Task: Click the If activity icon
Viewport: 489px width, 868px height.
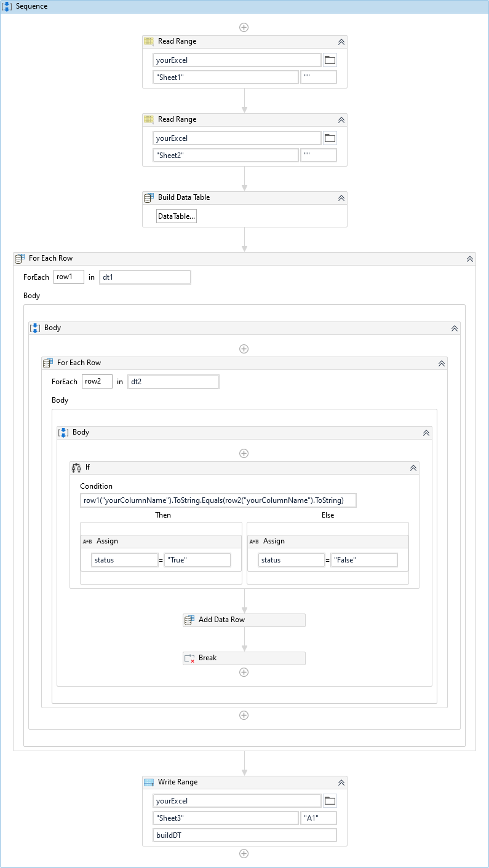Action: tap(76, 468)
